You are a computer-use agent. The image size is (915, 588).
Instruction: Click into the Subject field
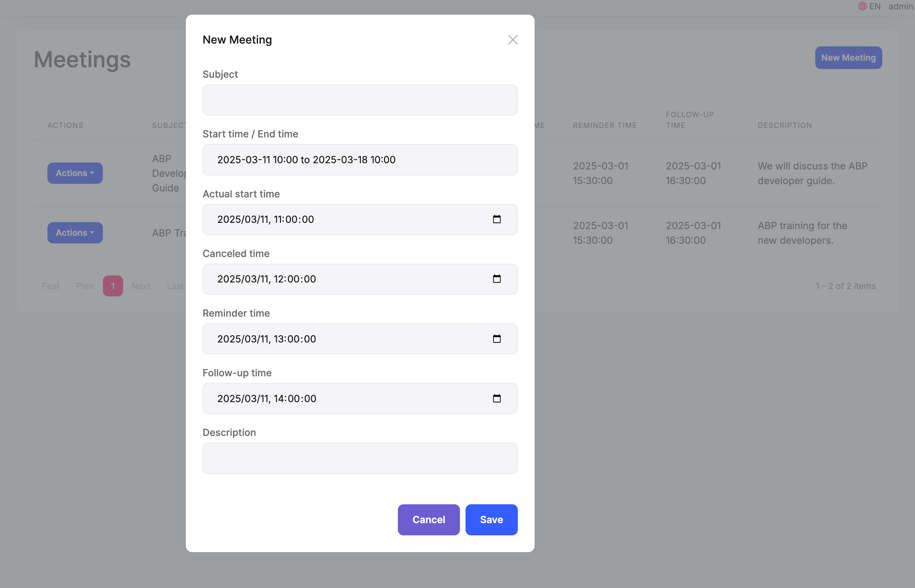click(x=360, y=100)
